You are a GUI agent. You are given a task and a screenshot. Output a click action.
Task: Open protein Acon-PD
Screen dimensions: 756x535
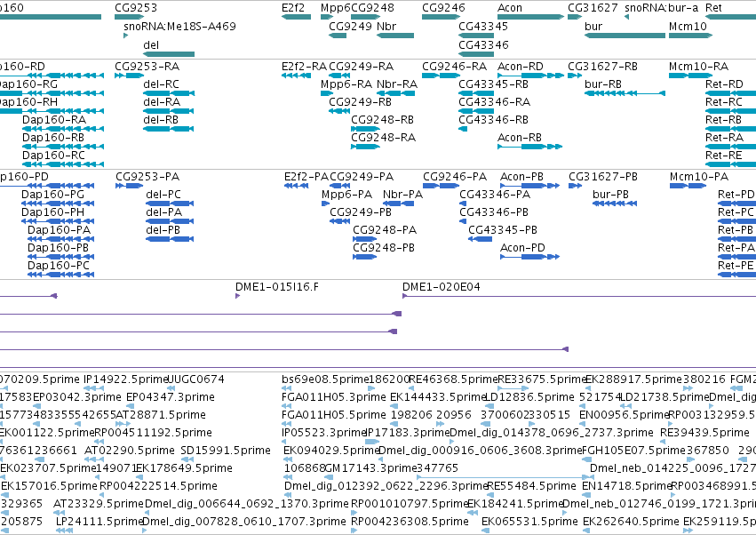[522, 248]
